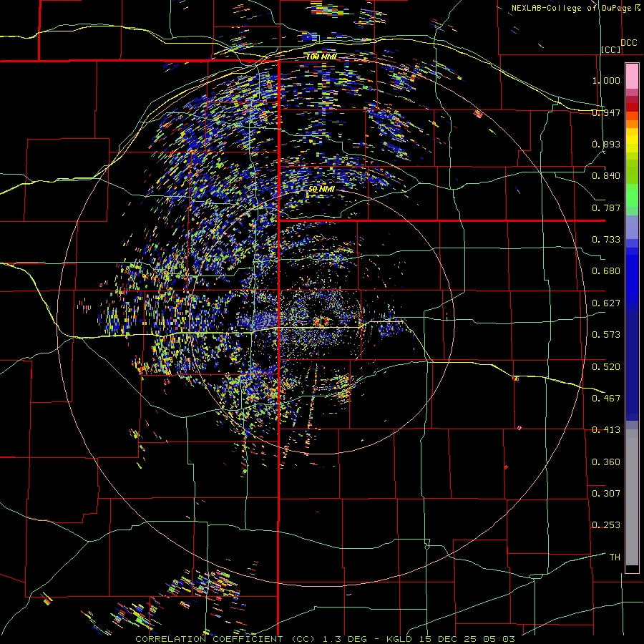This screenshot has height=644, width=644.
Task: Click the 0.787 color scale value
Action: (606, 208)
